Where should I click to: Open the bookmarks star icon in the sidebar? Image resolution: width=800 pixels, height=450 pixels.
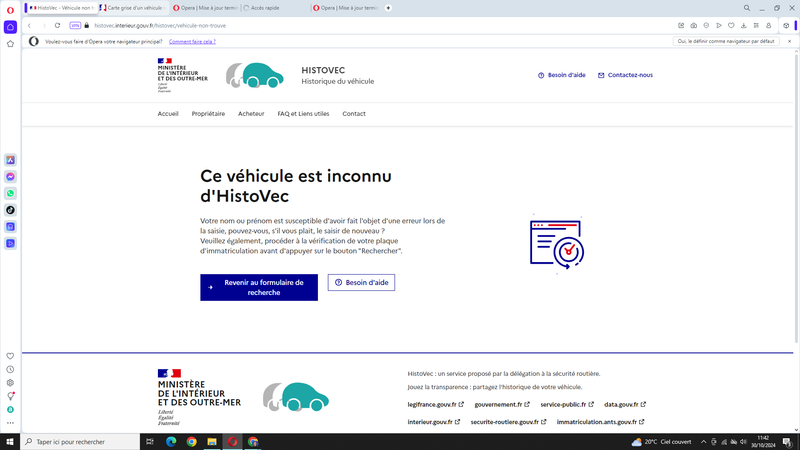pos(10,44)
